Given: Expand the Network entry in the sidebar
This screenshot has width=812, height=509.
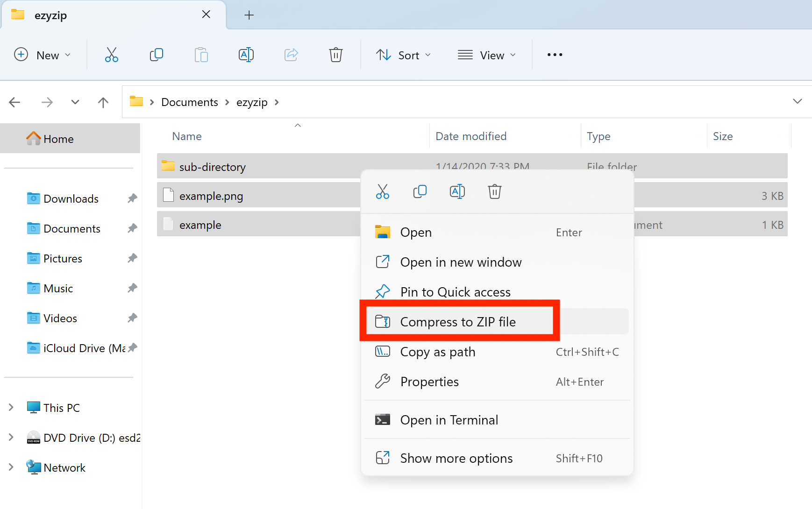Looking at the screenshot, I should point(11,467).
